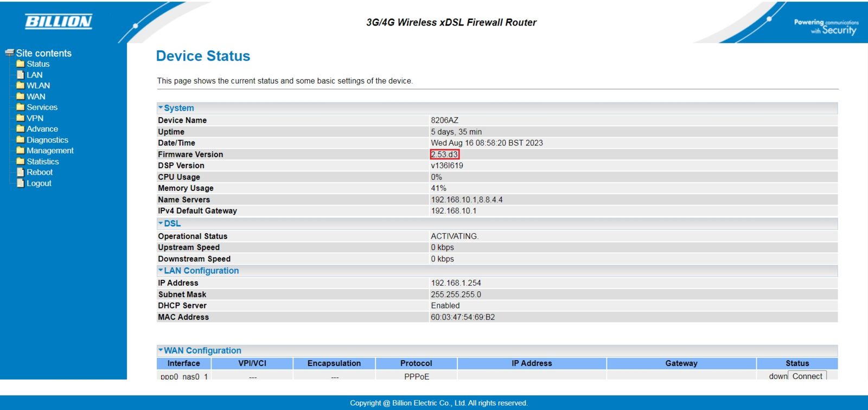The height and width of the screenshot is (410, 868).
Task: Click the firmware version value 2.53.d3
Action: click(444, 155)
